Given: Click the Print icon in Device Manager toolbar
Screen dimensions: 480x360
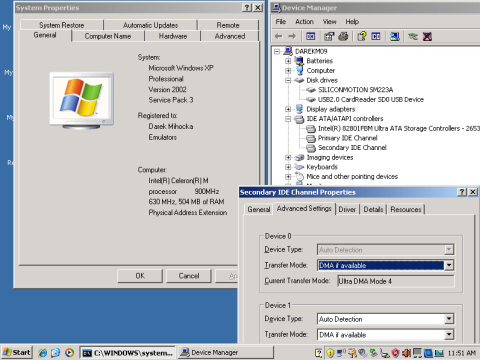Looking at the screenshot, I should [343, 36].
